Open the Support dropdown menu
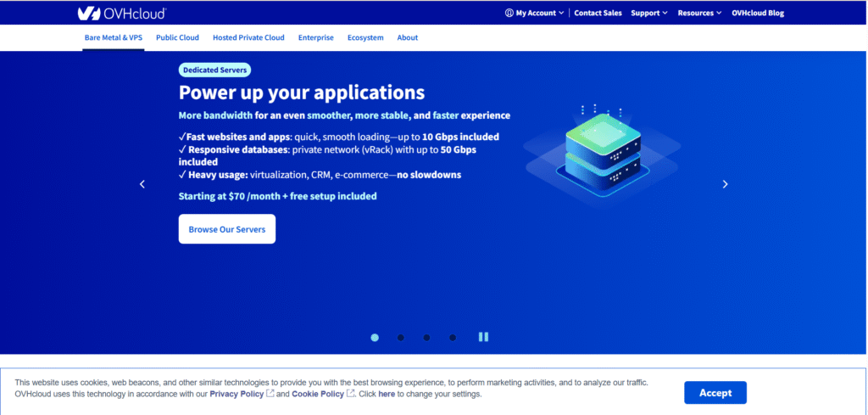Screen dimensions: 868x415 click(x=649, y=13)
